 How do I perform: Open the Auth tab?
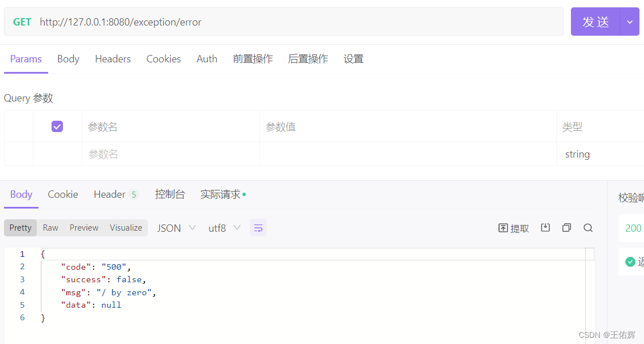pos(207,59)
